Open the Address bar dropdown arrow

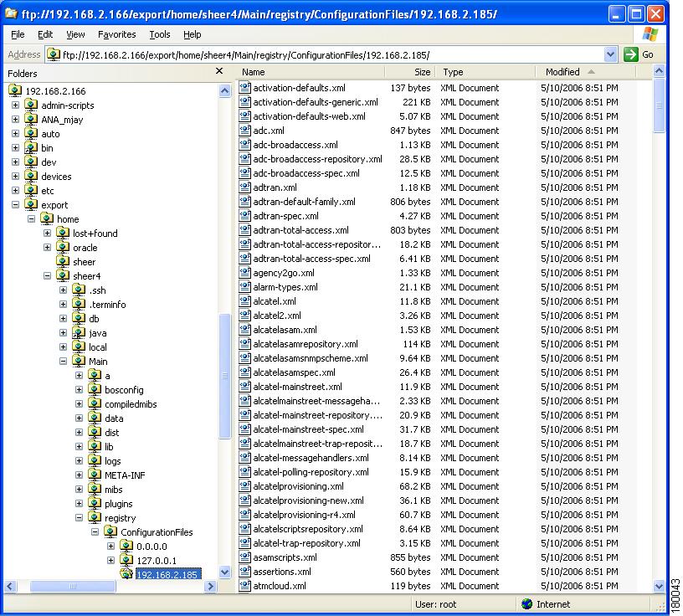(x=610, y=54)
